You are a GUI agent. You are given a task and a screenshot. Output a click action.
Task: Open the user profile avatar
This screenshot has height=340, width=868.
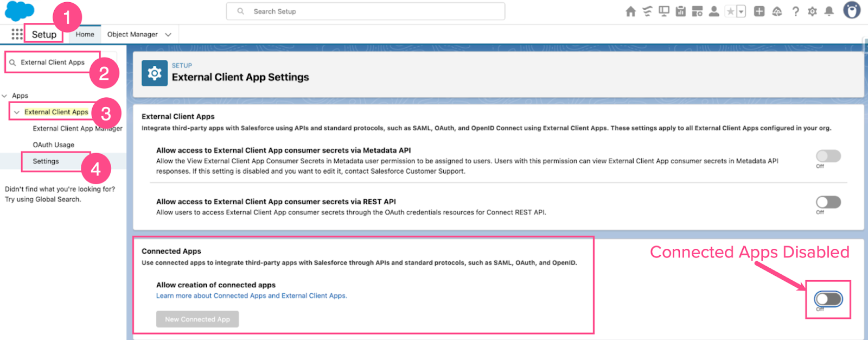(852, 10)
